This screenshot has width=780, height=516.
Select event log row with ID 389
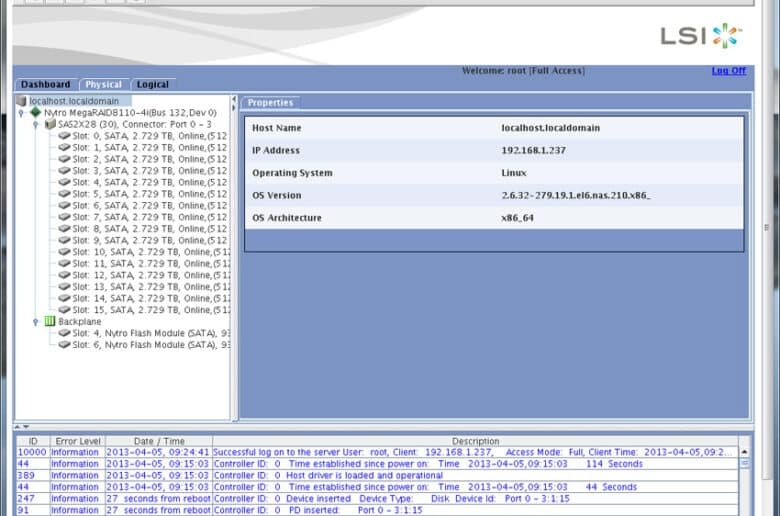tap(377, 475)
